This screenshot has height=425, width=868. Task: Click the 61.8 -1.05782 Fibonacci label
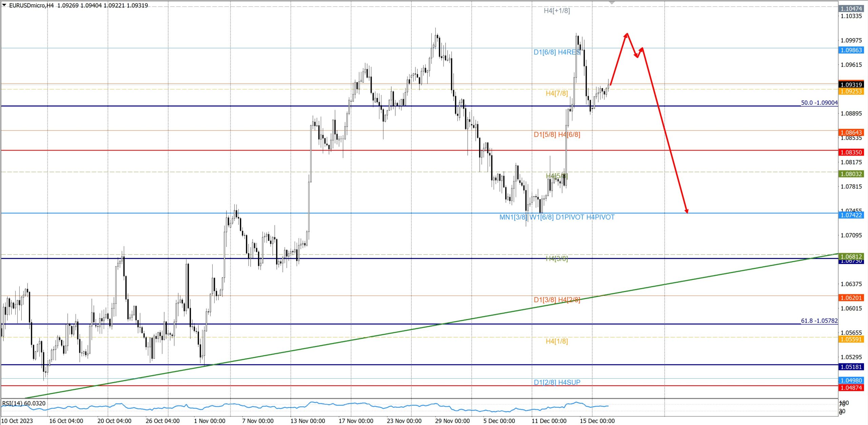click(x=819, y=321)
